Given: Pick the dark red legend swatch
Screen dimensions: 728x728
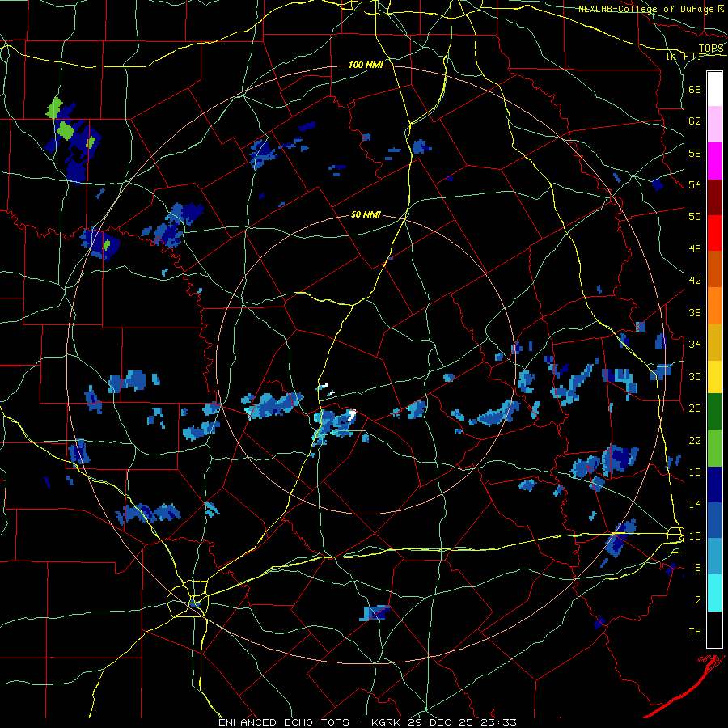Looking at the screenshot, I should pyautogui.click(x=714, y=197).
